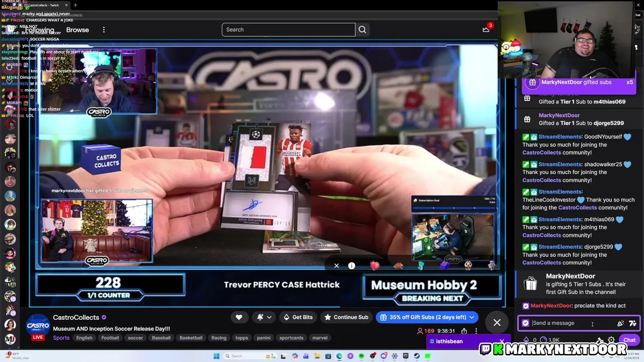Click gifted sub recipient m4thias069
Image resolution: width=644 pixels, height=362 pixels.
pyautogui.click(x=609, y=102)
